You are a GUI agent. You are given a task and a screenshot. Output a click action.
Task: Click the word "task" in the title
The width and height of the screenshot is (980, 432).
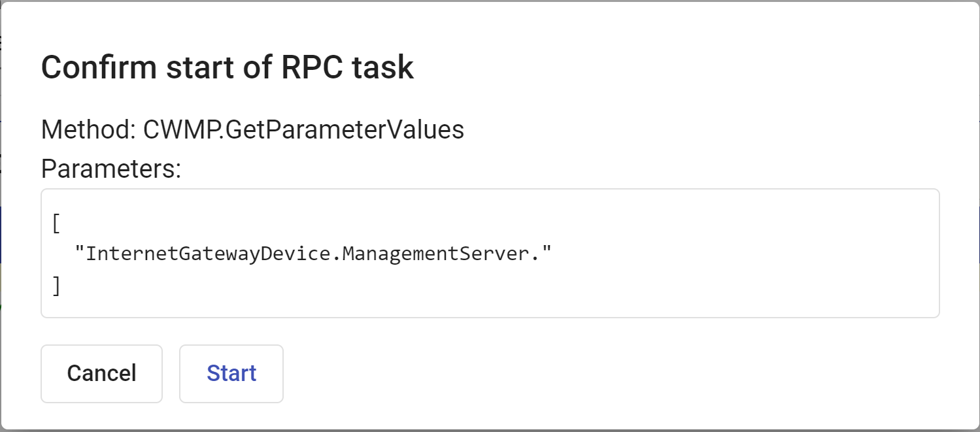coord(384,67)
